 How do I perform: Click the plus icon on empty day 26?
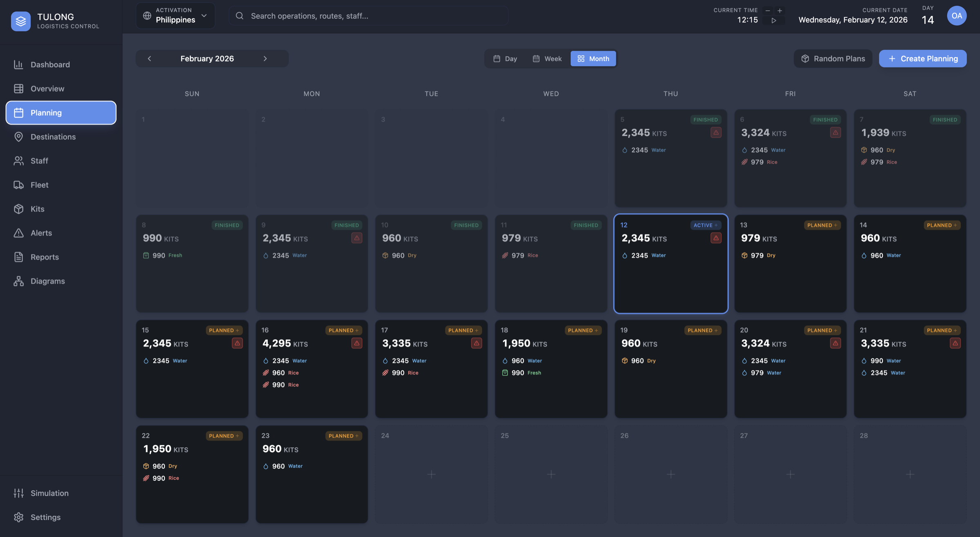pyautogui.click(x=670, y=474)
